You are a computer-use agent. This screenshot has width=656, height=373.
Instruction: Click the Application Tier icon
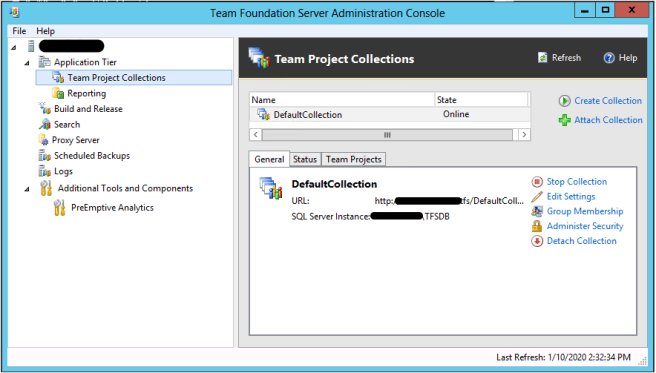click(x=44, y=62)
